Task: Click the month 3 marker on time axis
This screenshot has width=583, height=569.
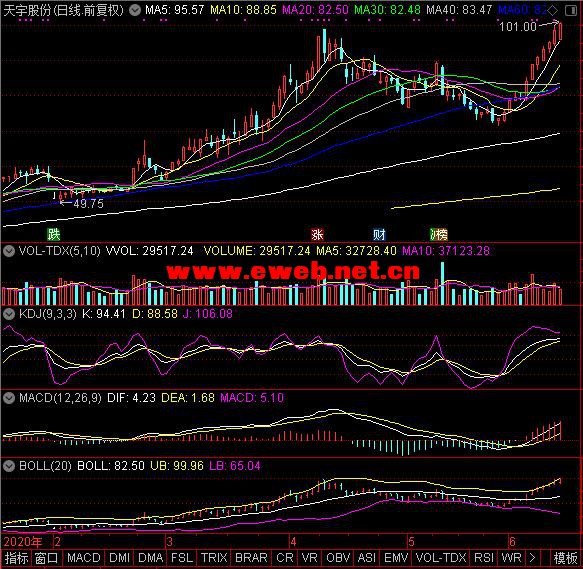Action: [x=169, y=542]
